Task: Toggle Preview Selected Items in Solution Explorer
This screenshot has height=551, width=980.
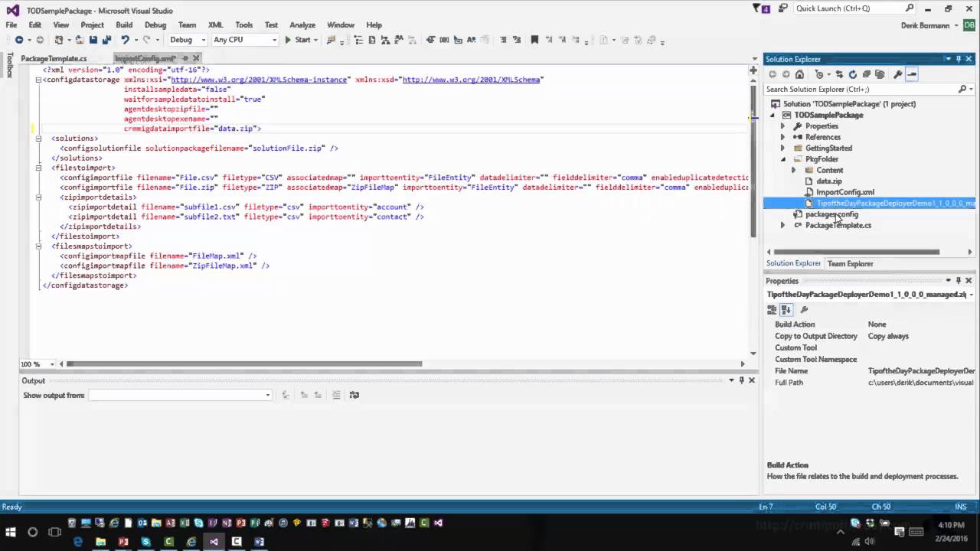Action: 911,74
